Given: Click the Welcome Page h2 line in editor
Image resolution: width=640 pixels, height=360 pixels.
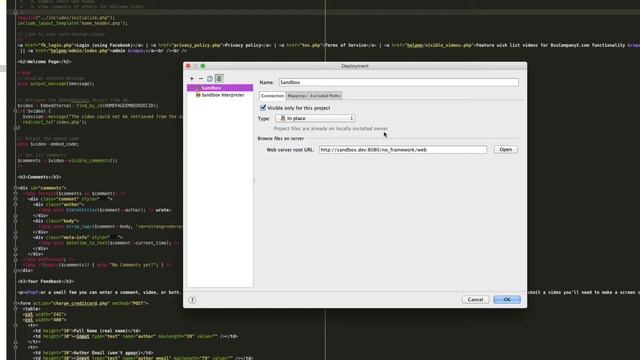Looking at the screenshot, I should coord(44,62).
